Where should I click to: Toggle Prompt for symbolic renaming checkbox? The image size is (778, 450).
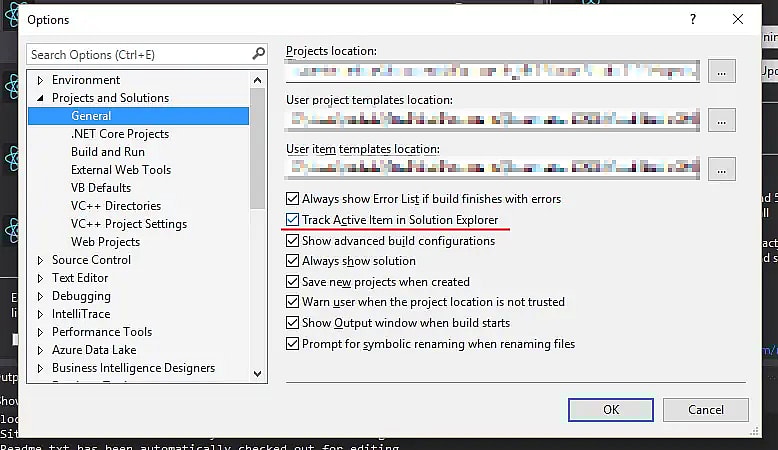293,344
